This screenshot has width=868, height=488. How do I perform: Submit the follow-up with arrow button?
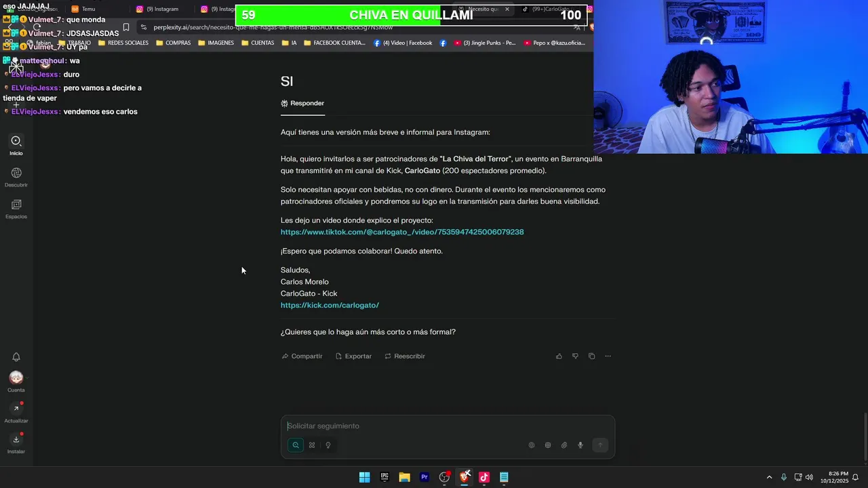pyautogui.click(x=599, y=445)
